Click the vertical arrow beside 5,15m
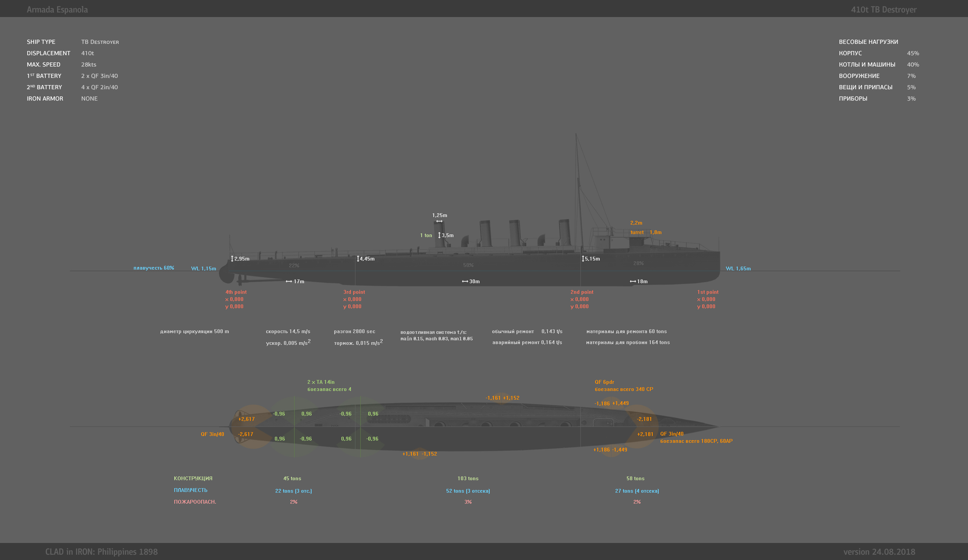 tap(583, 259)
